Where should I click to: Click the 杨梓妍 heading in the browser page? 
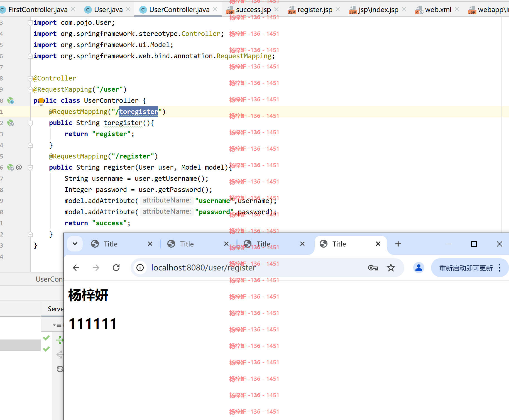point(88,295)
